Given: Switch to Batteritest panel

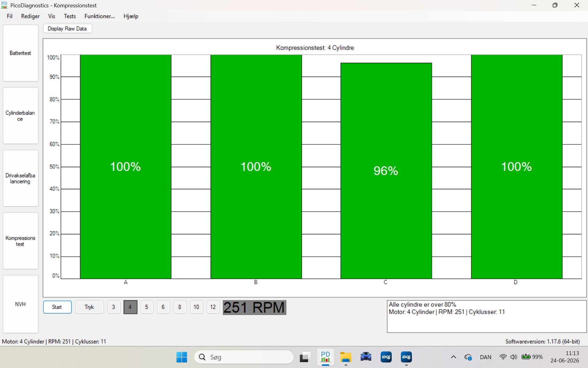Looking at the screenshot, I should [x=21, y=53].
